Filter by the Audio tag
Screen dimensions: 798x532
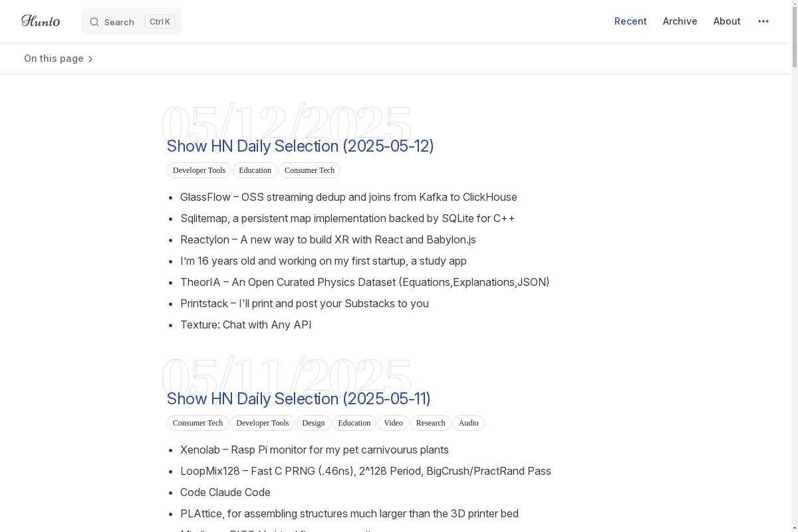click(x=468, y=423)
